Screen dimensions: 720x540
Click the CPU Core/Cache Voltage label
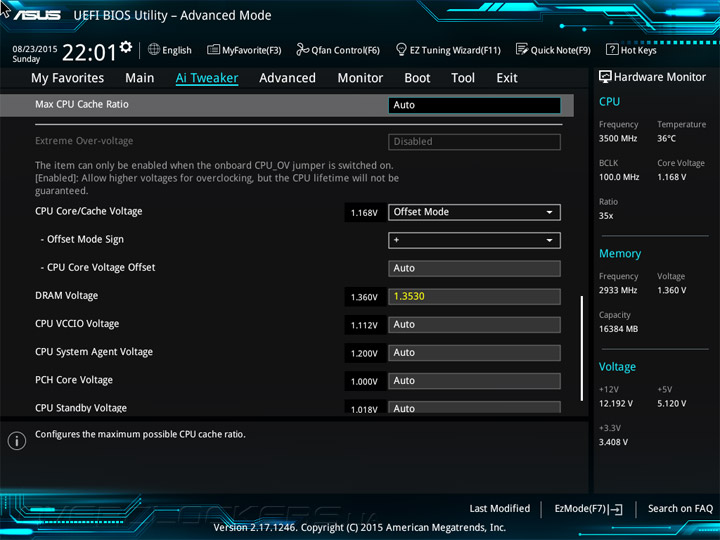89,211
